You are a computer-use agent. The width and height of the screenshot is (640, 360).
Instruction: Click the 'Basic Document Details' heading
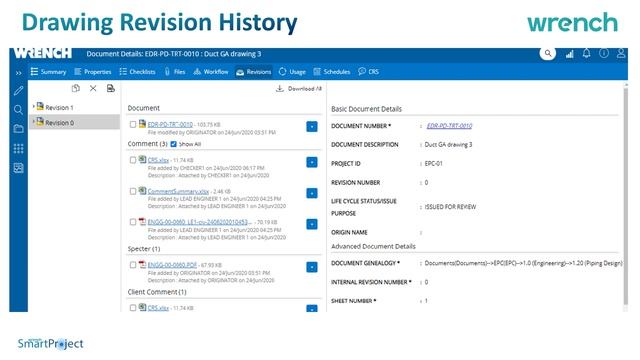click(x=367, y=109)
